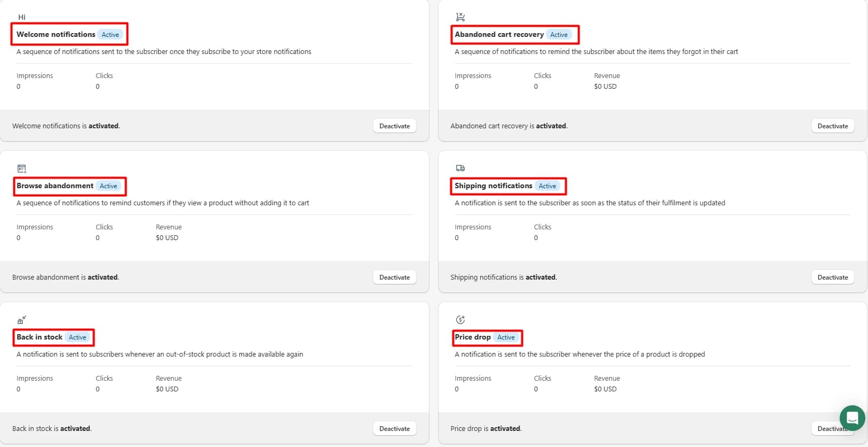Click the Shipping notifications truck icon
The height and width of the screenshot is (447, 868).
[460, 168]
